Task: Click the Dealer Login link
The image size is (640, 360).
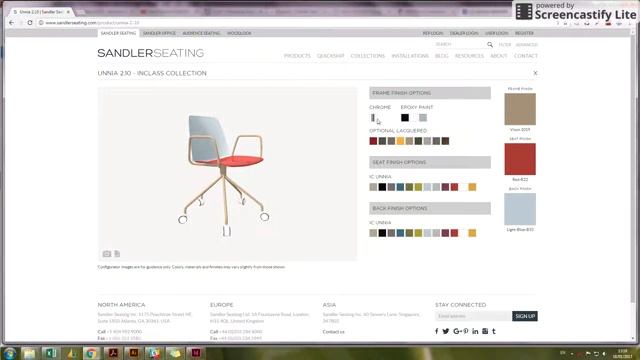Action: pos(464,33)
